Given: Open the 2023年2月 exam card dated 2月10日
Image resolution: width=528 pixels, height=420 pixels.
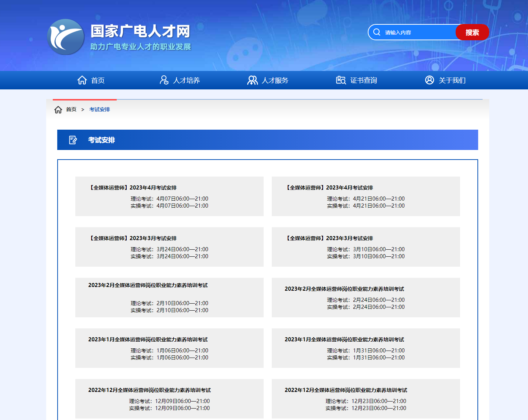Looking at the screenshot, I should pos(169,297).
